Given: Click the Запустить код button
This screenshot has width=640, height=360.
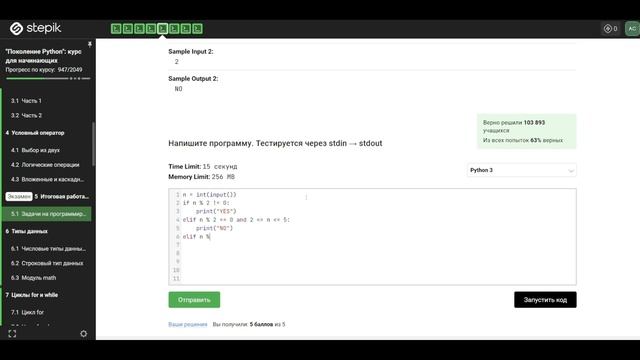Looking at the screenshot, I should (x=545, y=300).
